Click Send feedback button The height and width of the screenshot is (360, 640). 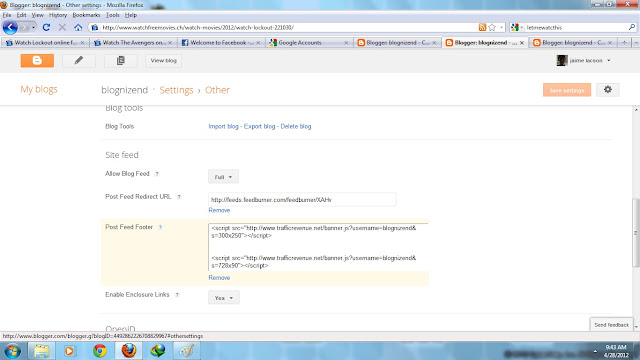click(611, 325)
